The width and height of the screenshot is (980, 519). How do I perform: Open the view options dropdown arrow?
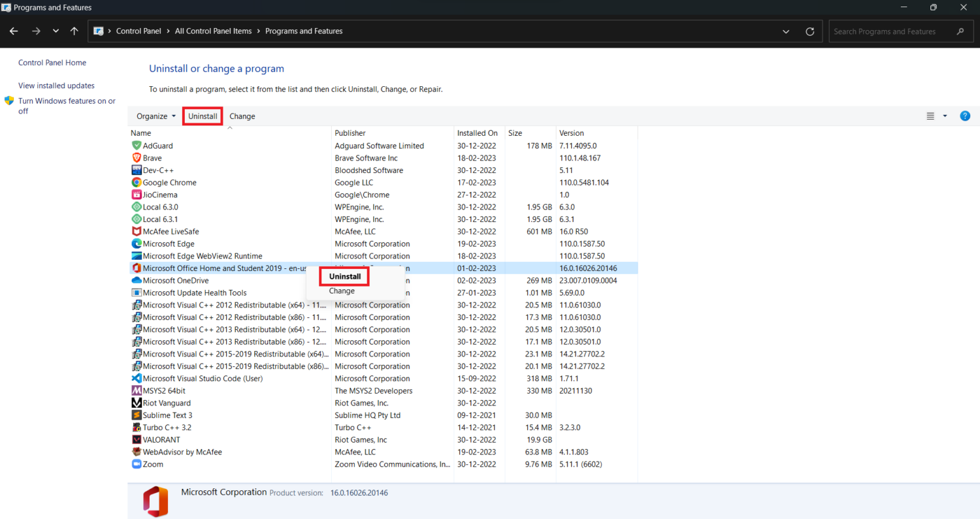(x=945, y=116)
